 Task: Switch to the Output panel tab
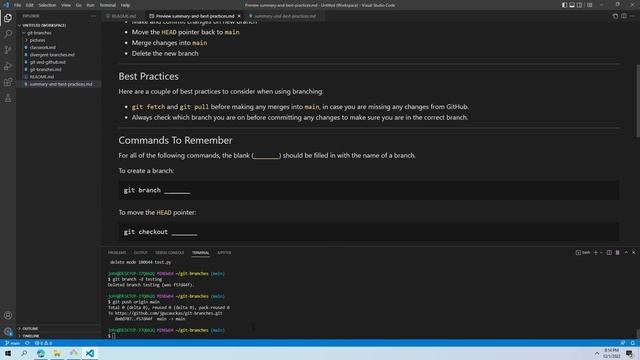point(140,253)
